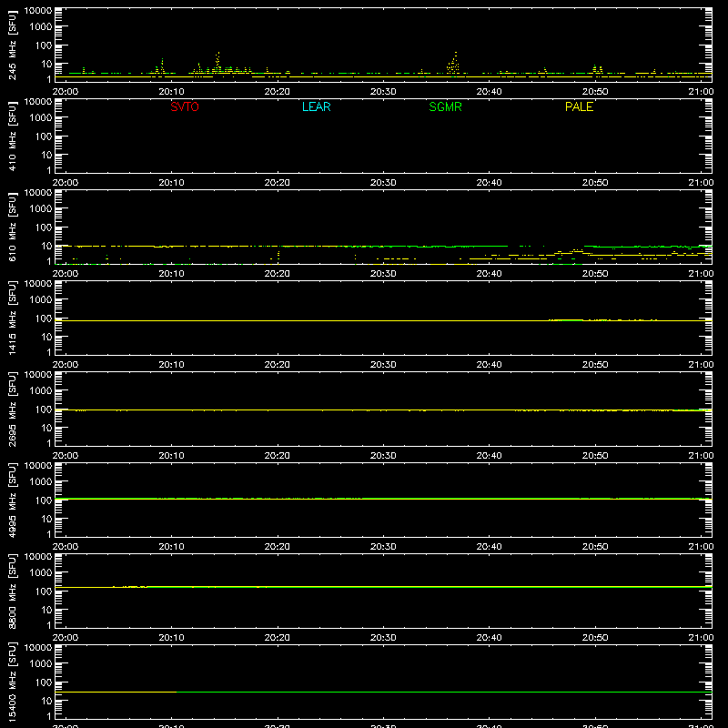728x728 pixels.
Task: Select the 2695 MHz [SFU] axis title
Action: [13, 408]
